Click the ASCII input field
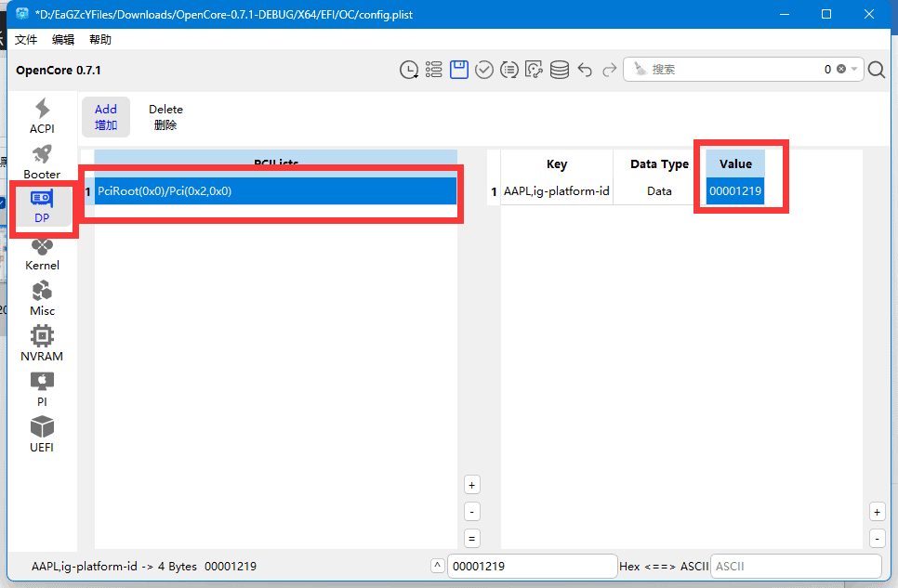This screenshot has height=588, width=898. click(795, 566)
